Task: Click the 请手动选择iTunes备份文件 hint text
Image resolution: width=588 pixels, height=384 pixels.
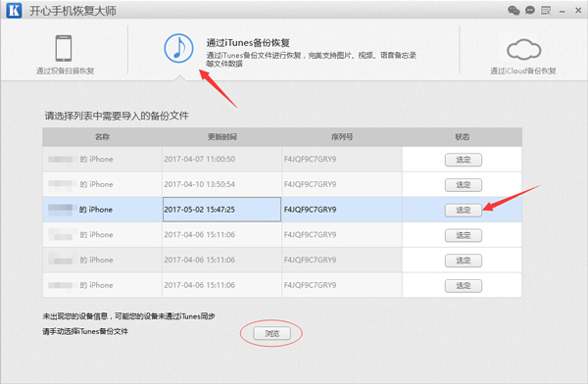Action: (x=85, y=331)
